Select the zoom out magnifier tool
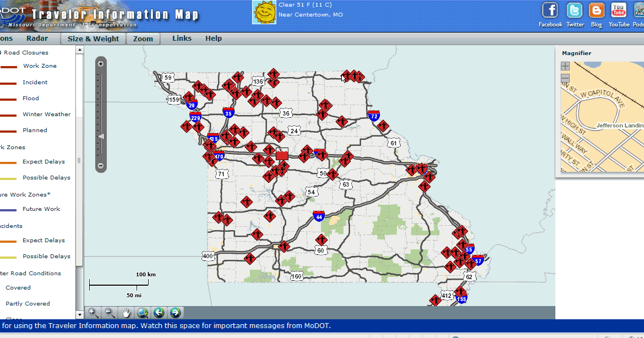The image size is (644, 338). 110,312
